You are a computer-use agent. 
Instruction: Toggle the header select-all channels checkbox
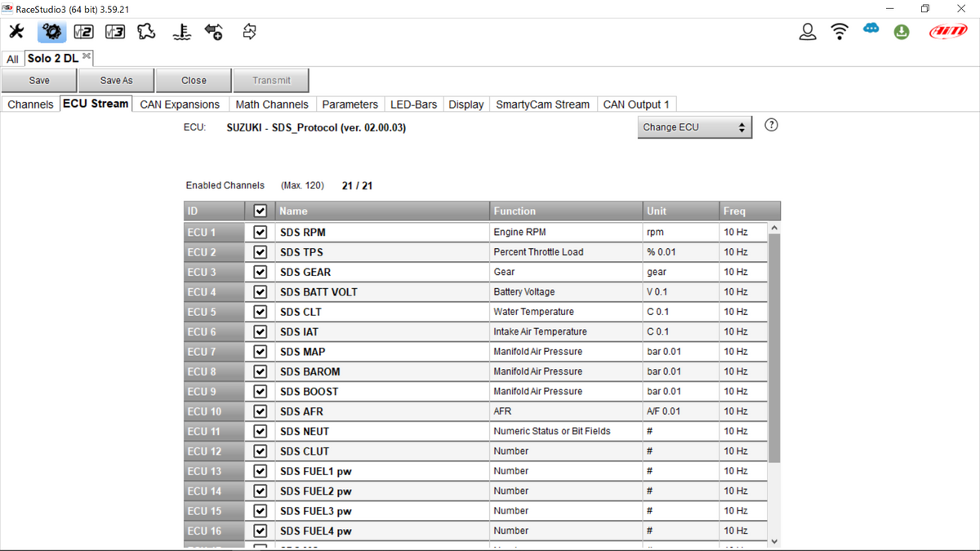coord(261,211)
